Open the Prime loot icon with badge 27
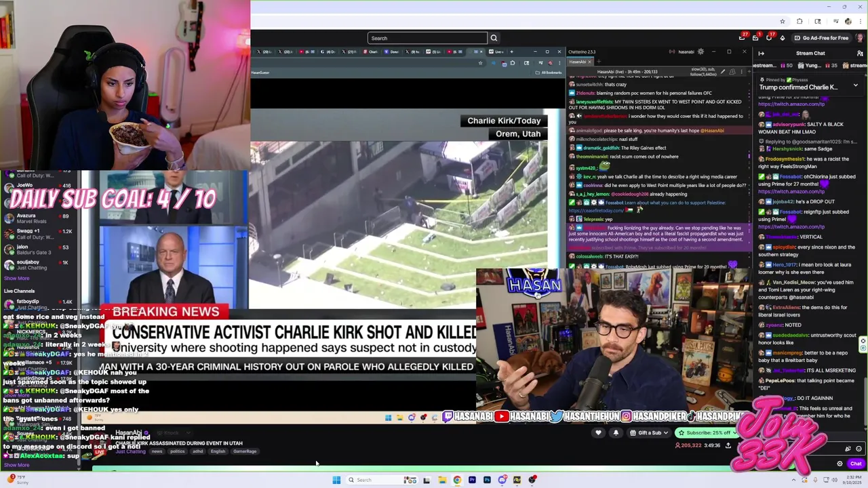This screenshot has width=868, height=488. pos(742,38)
